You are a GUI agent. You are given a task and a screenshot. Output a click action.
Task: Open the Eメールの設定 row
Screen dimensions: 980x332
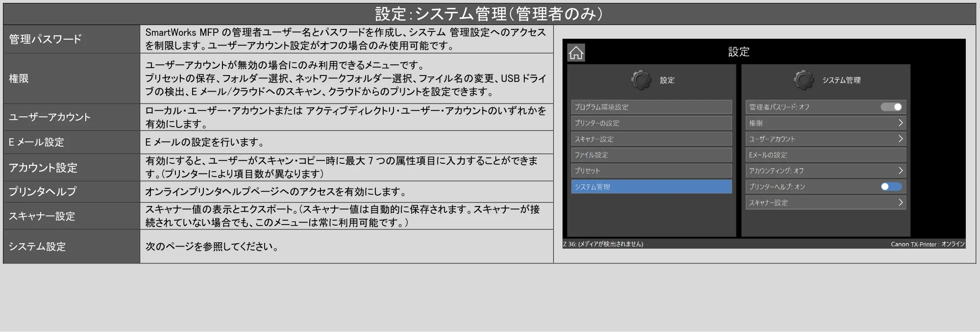tap(826, 155)
